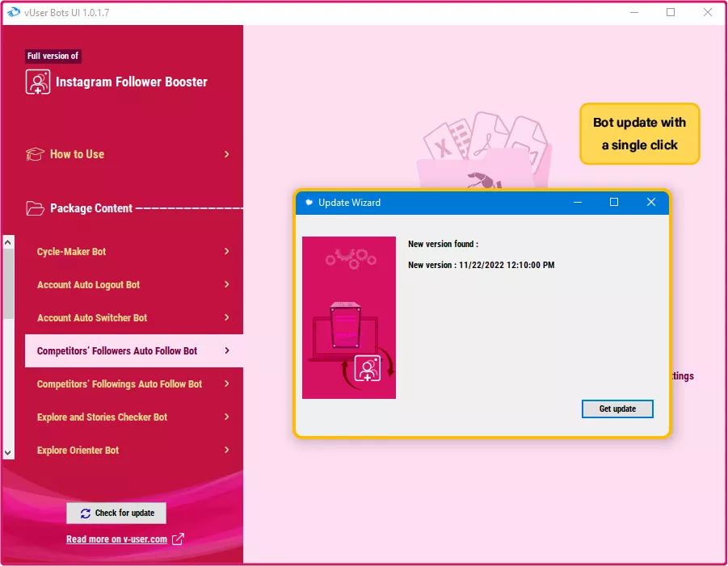Click the Package Content folder icon
728x566 pixels.
click(x=35, y=208)
